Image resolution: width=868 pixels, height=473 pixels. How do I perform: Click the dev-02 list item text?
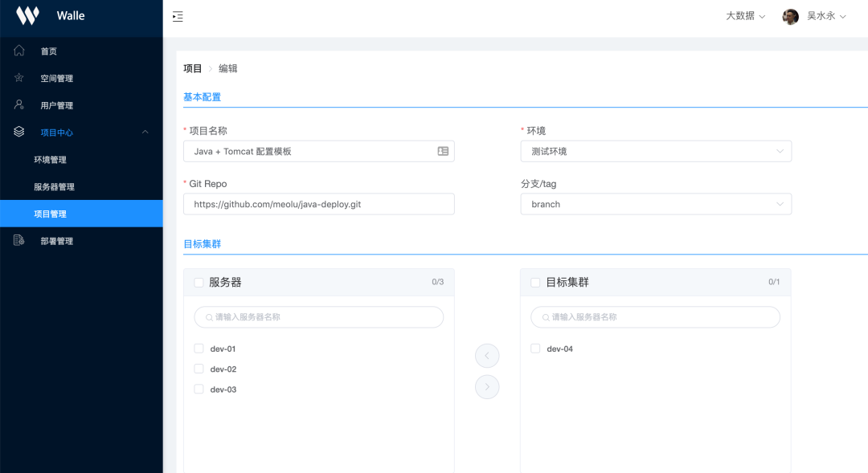tap(223, 369)
